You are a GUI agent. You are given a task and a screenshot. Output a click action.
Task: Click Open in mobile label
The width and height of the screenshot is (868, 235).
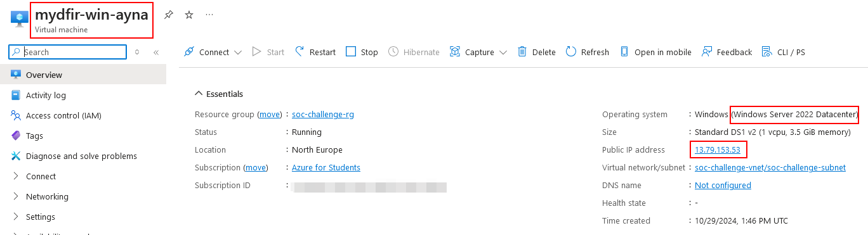tap(663, 53)
